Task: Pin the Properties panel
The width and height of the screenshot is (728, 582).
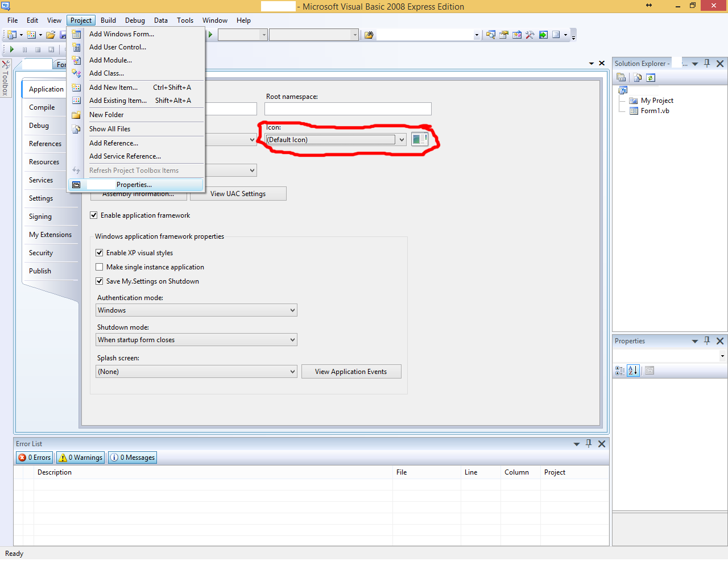Action: [707, 341]
